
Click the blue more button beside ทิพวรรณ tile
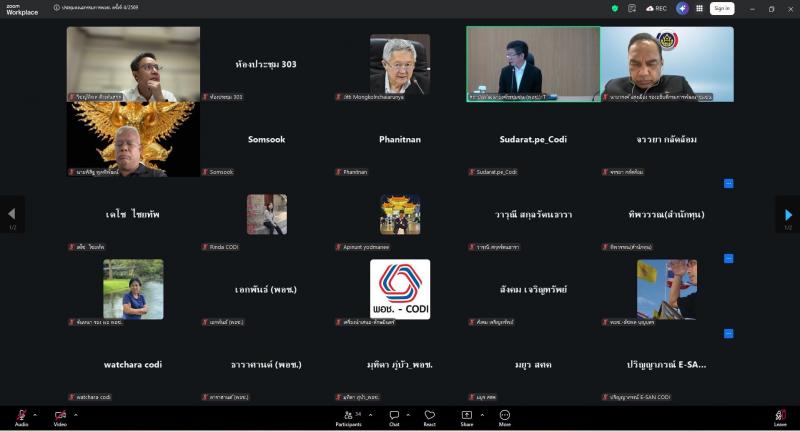(729, 184)
